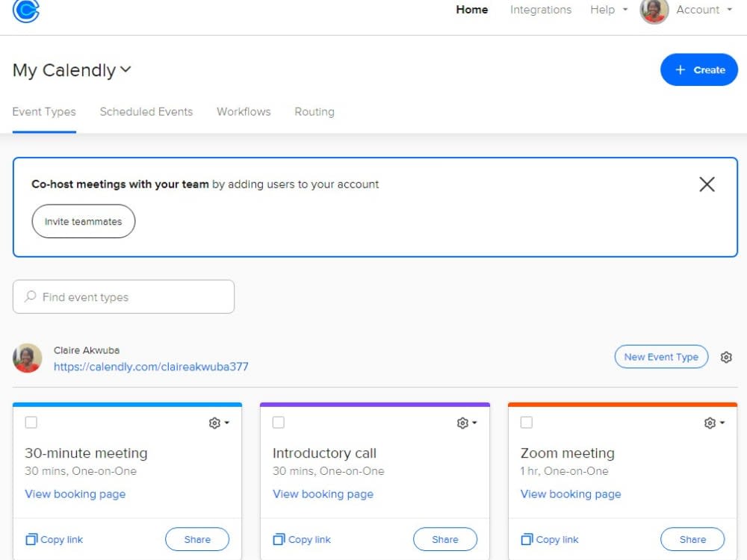Focus the Find event types search field
Screen dimensions: 747x560
123,296
